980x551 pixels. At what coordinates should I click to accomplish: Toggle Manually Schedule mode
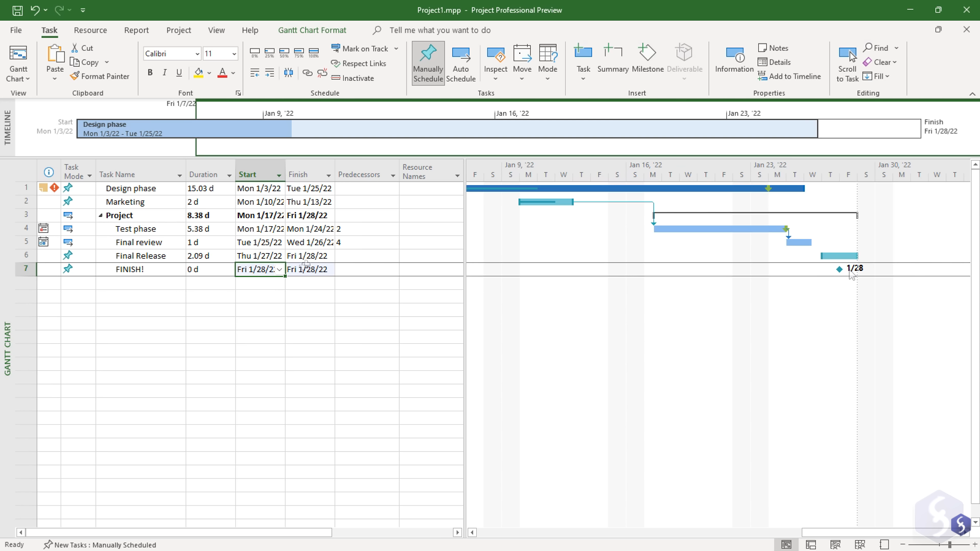428,63
